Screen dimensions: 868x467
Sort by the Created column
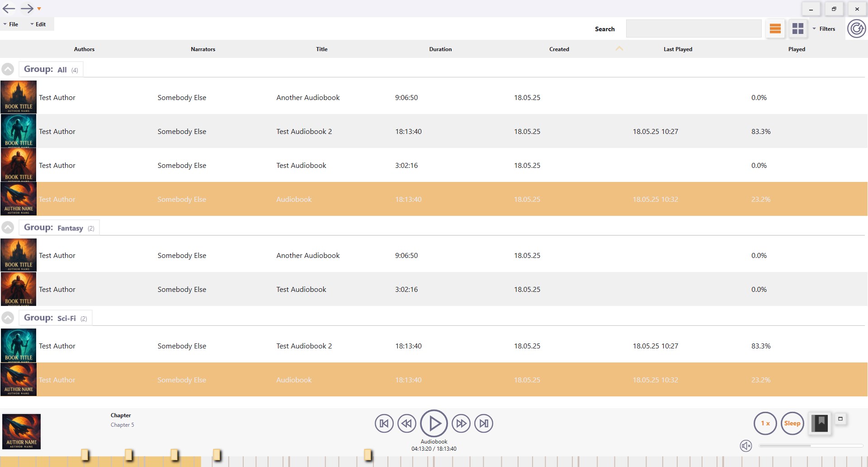[x=559, y=49]
